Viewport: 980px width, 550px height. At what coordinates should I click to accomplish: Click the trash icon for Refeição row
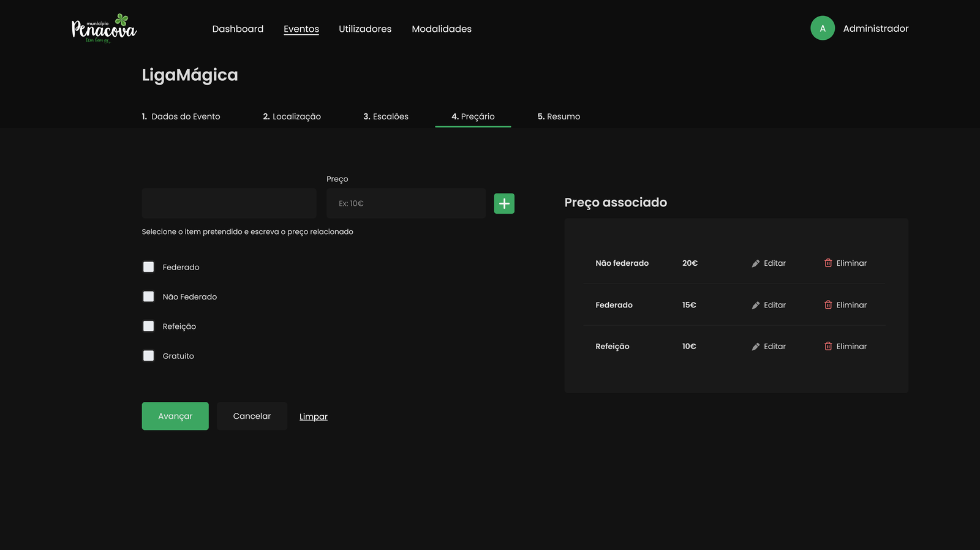828,346
